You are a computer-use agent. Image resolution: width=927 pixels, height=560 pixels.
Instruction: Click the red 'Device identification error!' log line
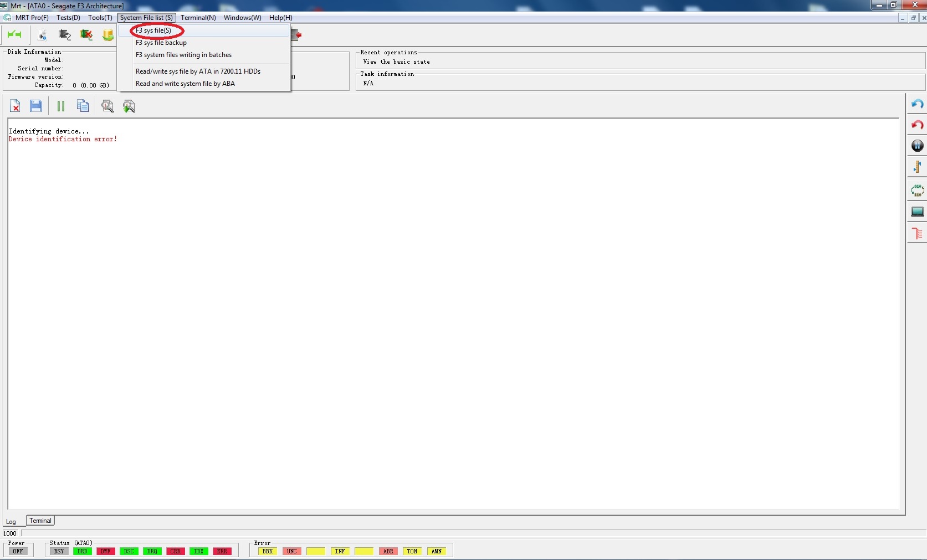[x=63, y=139]
